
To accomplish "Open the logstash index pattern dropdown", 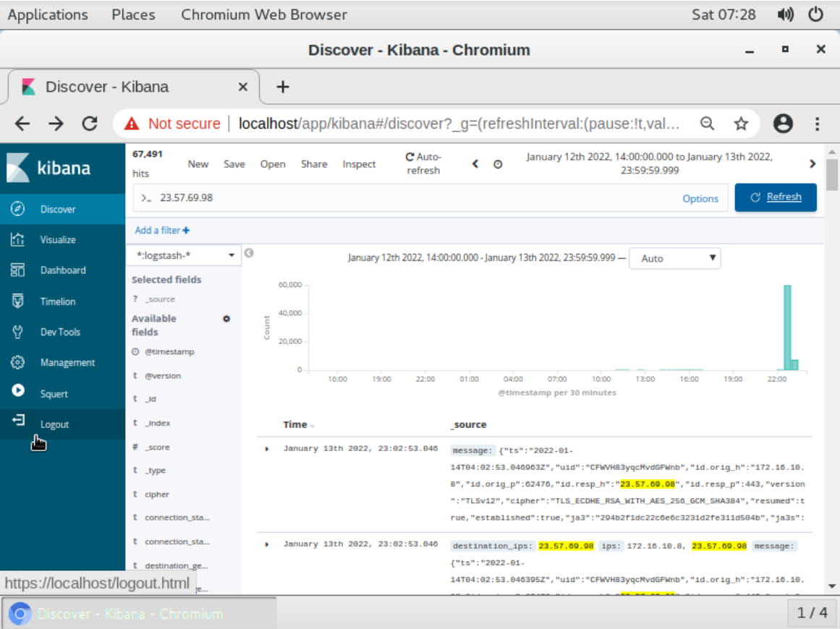I will pyautogui.click(x=184, y=255).
